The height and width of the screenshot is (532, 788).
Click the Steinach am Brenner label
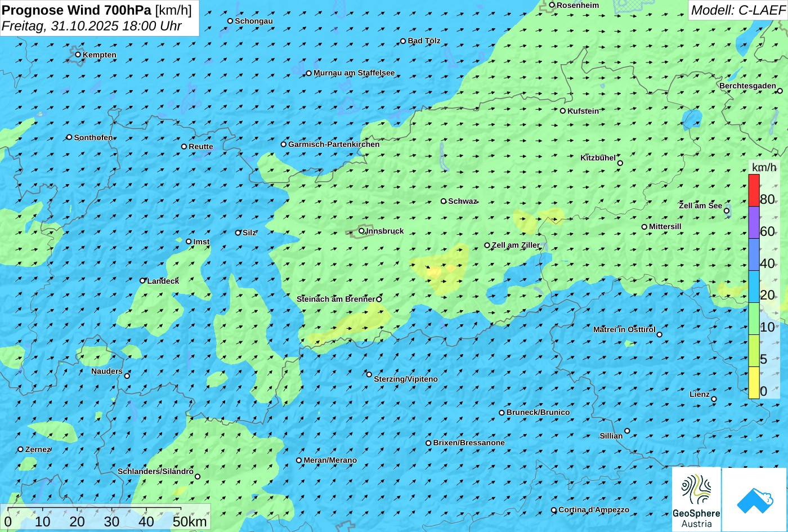coord(335,299)
